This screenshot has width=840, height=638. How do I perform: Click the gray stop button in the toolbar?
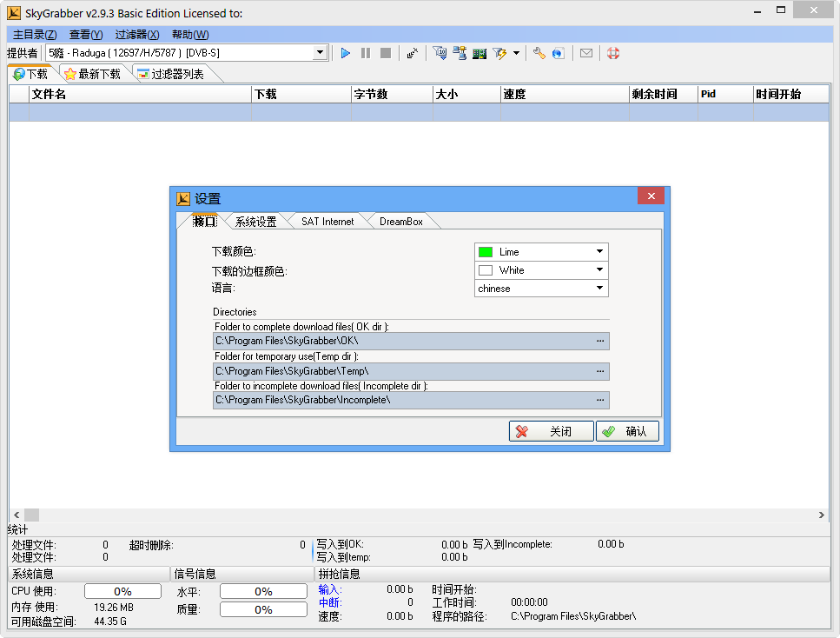tap(385, 53)
